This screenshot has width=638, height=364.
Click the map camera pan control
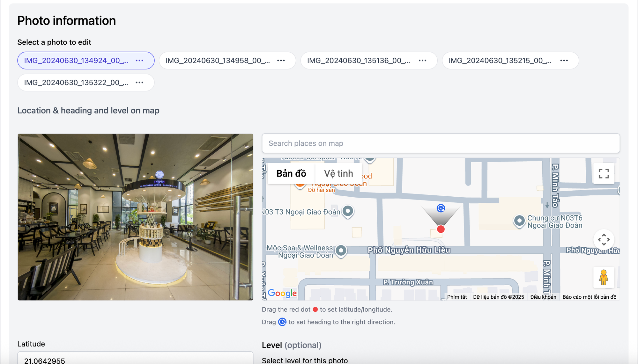604,240
